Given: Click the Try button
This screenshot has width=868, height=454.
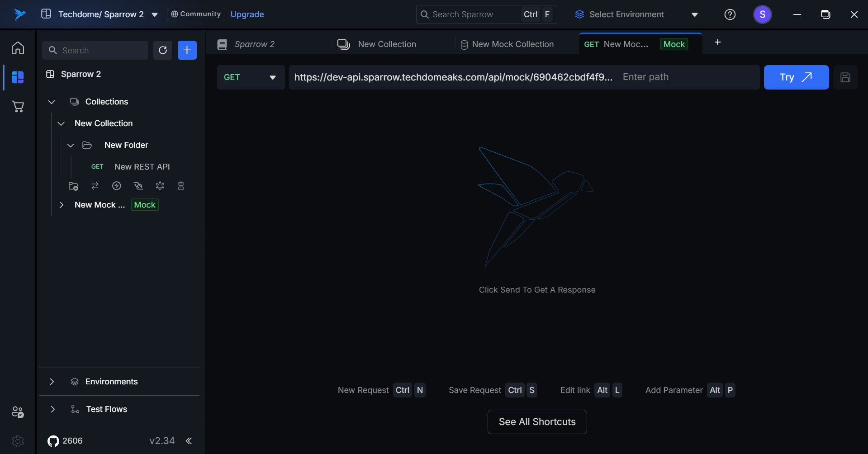Looking at the screenshot, I should pos(796,77).
